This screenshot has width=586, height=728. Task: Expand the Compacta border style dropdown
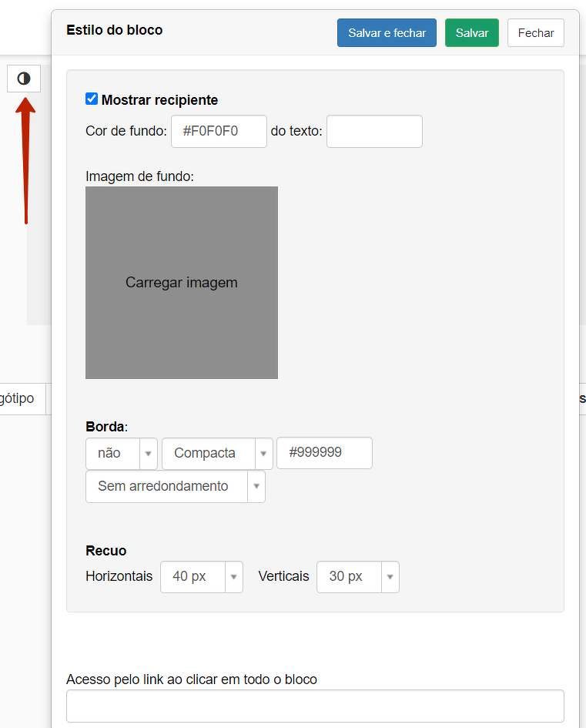208,453
